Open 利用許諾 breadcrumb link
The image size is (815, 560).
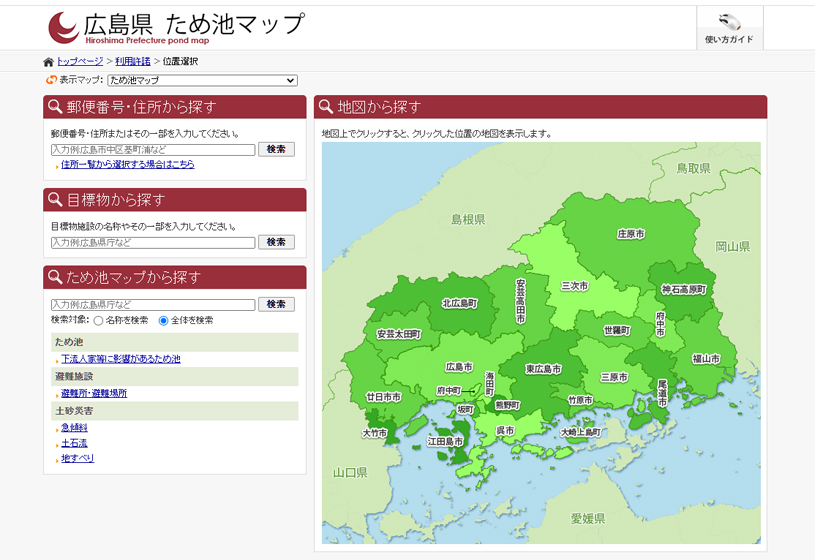(x=132, y=62)
